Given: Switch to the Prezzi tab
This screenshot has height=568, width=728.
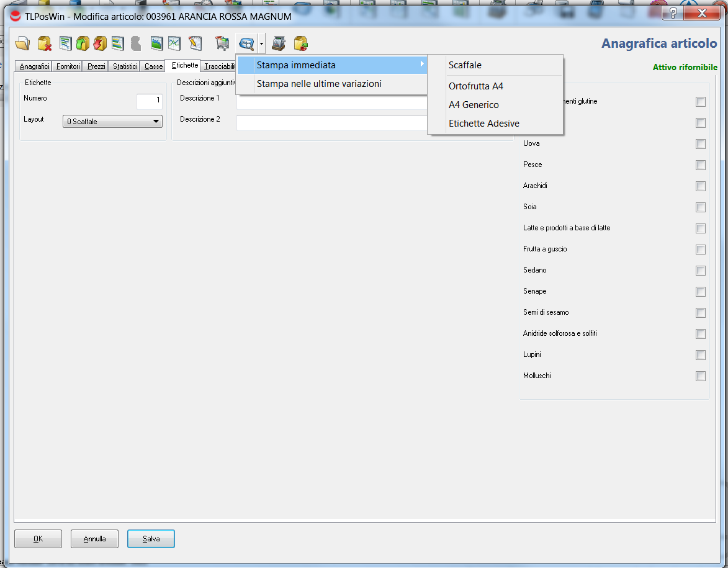Looking at the screenshot, I should 96,66.
